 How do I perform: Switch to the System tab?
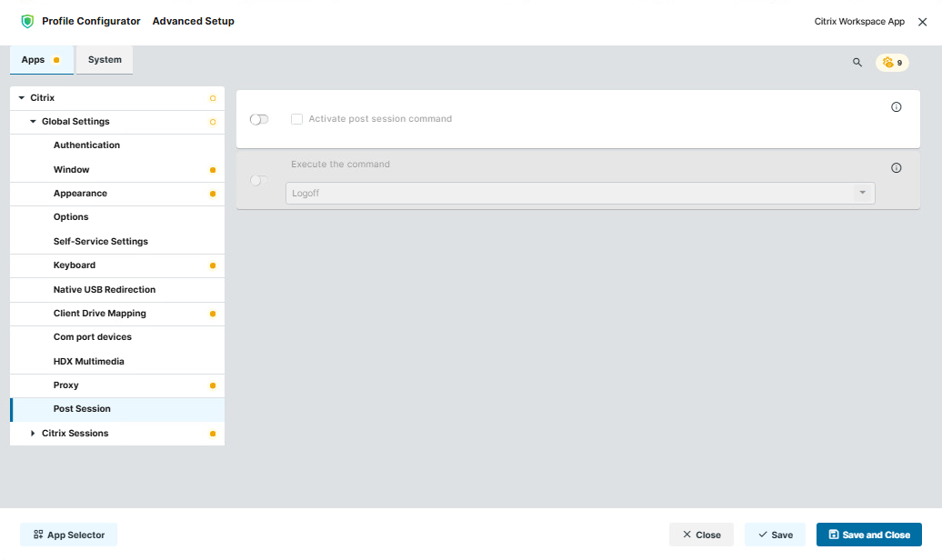(105, 60)
